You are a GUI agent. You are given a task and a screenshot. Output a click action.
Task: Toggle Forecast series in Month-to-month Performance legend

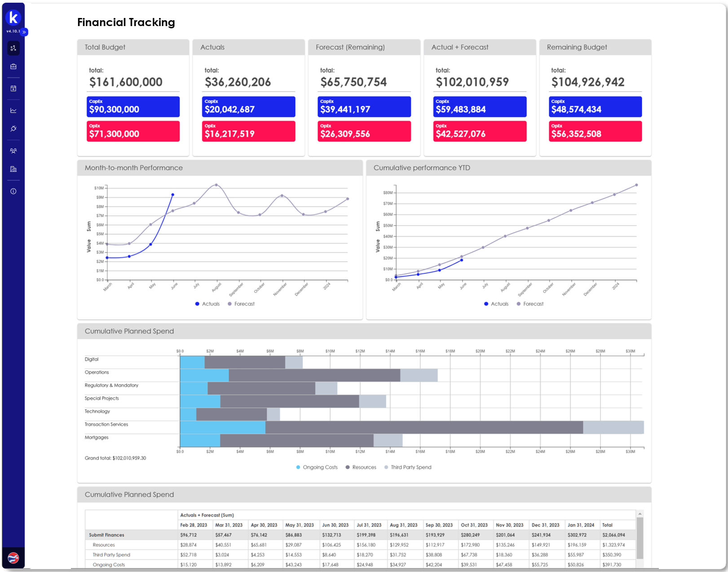click(x=241, y=304)
